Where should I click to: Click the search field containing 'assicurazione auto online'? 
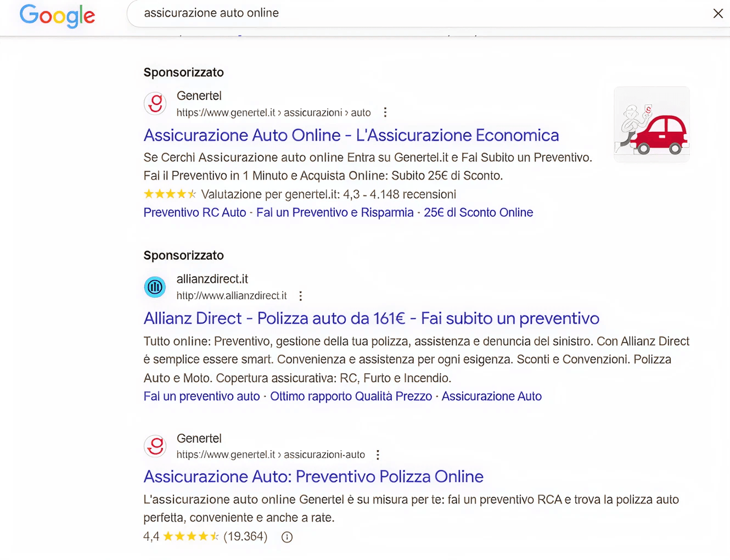[384, 13]
